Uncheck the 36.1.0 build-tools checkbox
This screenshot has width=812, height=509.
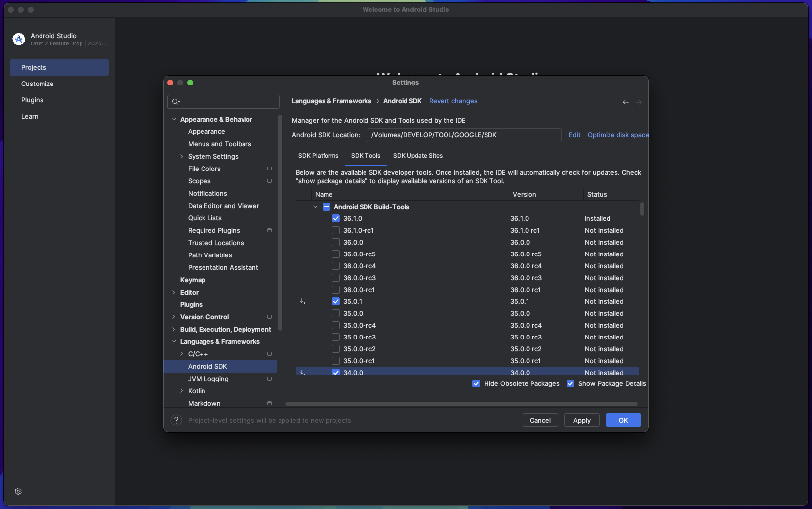336,219
